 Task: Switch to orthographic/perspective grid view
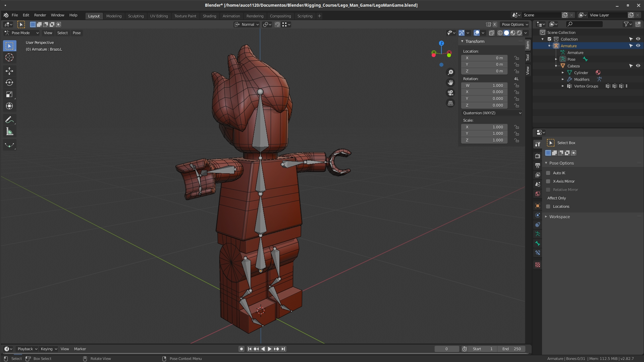(x=450, y=103)
